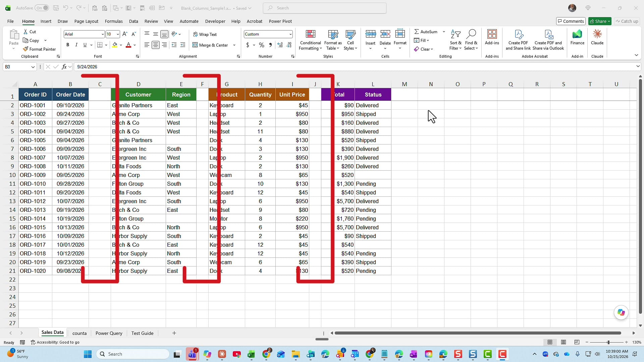This screenshot has width=644, height=362.
Task: Open the Add-ins icon
Action: (x=492, y=34)
